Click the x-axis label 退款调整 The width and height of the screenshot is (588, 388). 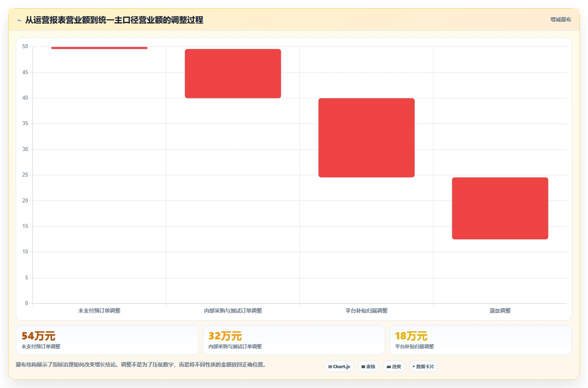[x=500, y=311]
